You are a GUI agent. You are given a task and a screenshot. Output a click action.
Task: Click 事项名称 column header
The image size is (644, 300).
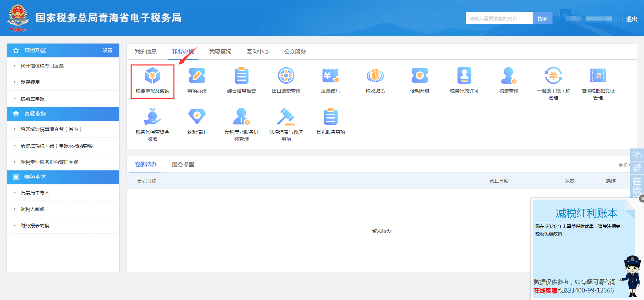[x=147, y=181]
